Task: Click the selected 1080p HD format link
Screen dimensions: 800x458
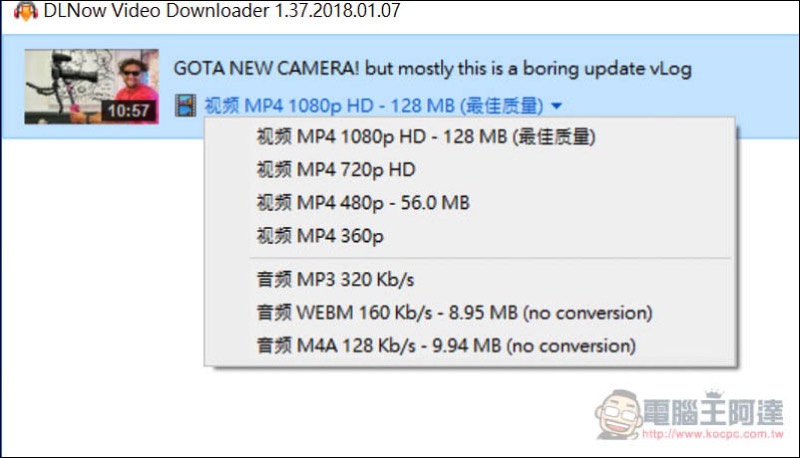Action: pos(374,106)
